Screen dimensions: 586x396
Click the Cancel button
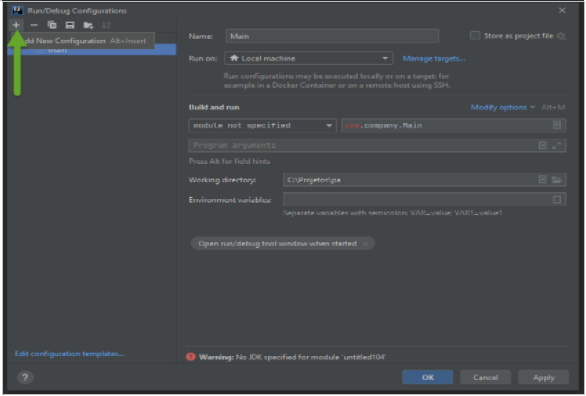[x=485, y=377]
